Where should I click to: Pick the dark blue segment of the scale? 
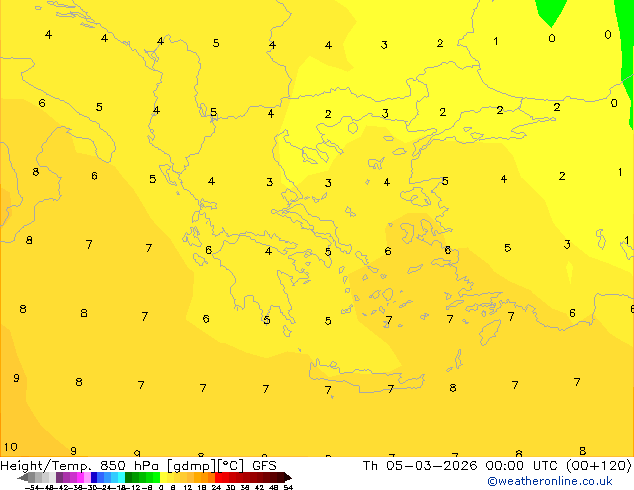[94, 477]
